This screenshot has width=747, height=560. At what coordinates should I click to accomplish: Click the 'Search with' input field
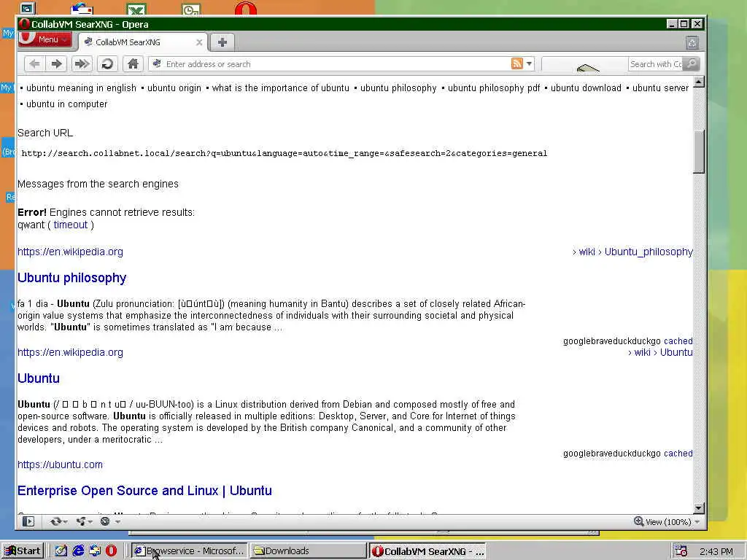coord(656,64)
